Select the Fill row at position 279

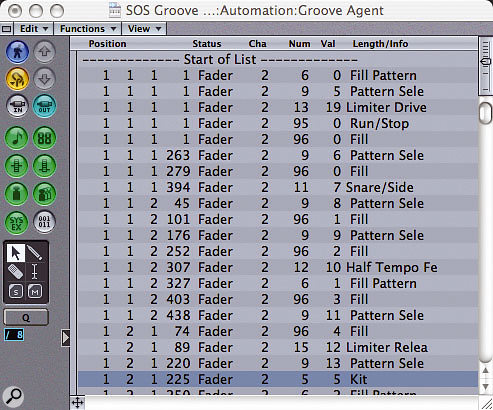(278, 171)
